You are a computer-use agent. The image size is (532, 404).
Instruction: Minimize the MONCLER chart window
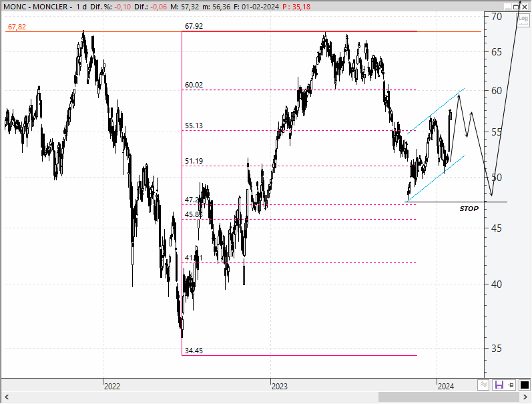[508, 7]
